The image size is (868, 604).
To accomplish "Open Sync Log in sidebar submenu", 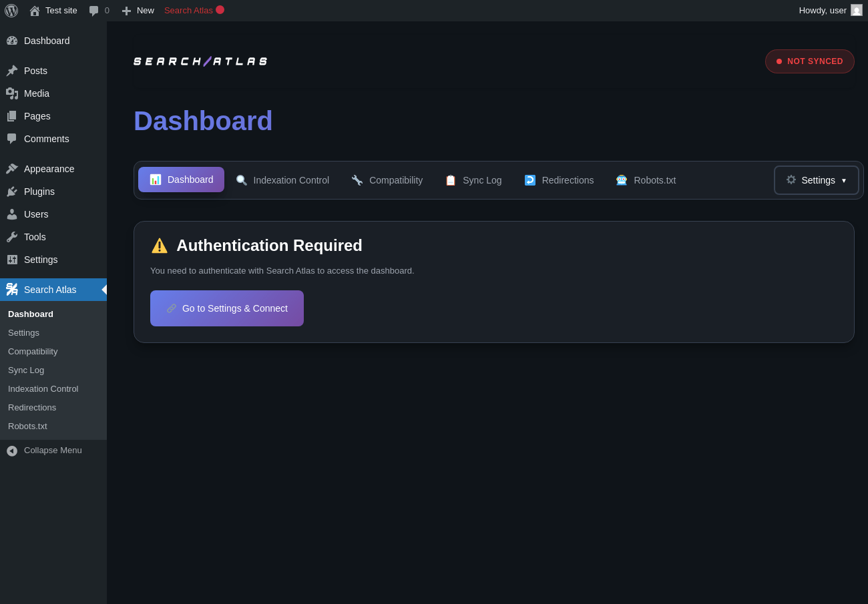I will [26, 370].
